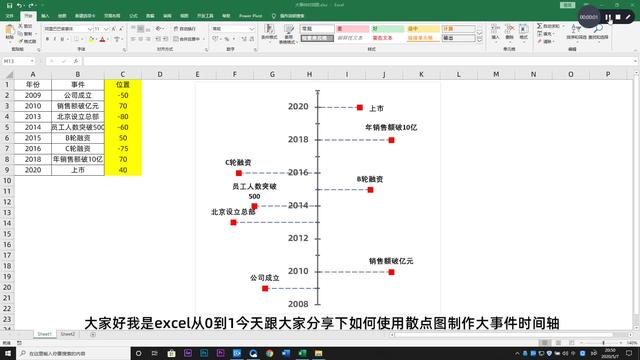Click the AutoSum sigma icon

click(539, 26)
